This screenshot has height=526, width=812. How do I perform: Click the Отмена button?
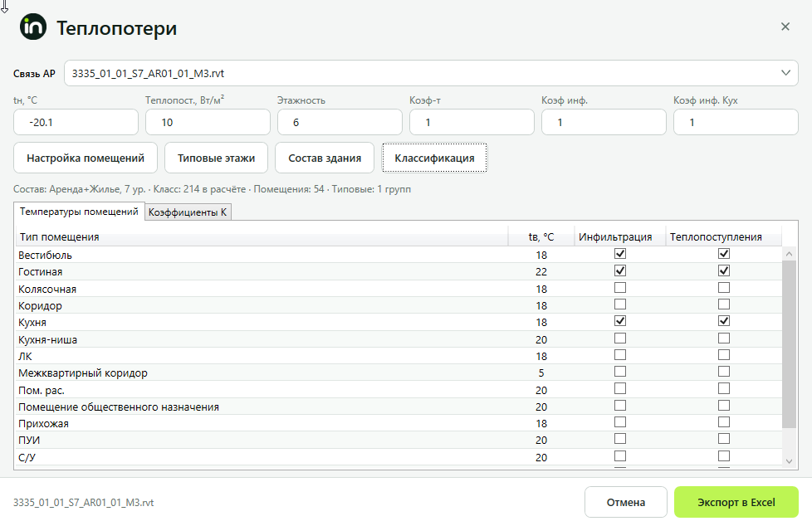tap(625, 502)
